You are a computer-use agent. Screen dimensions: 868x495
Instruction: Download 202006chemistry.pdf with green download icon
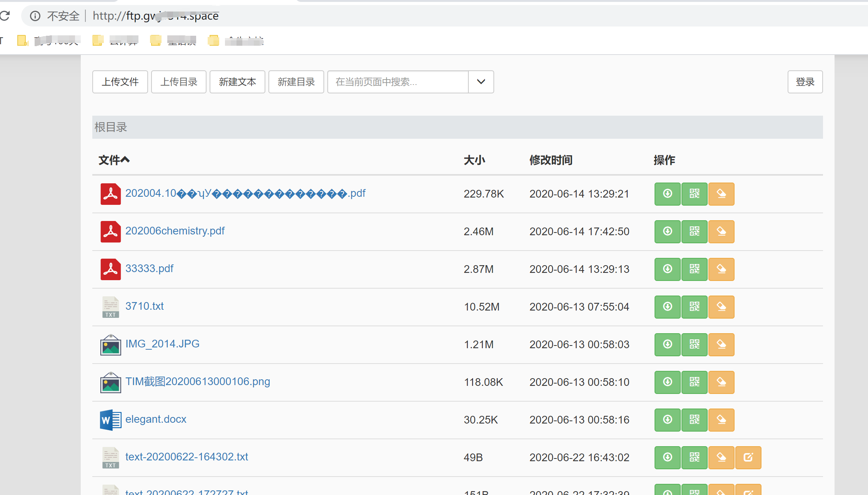[667, 231]
